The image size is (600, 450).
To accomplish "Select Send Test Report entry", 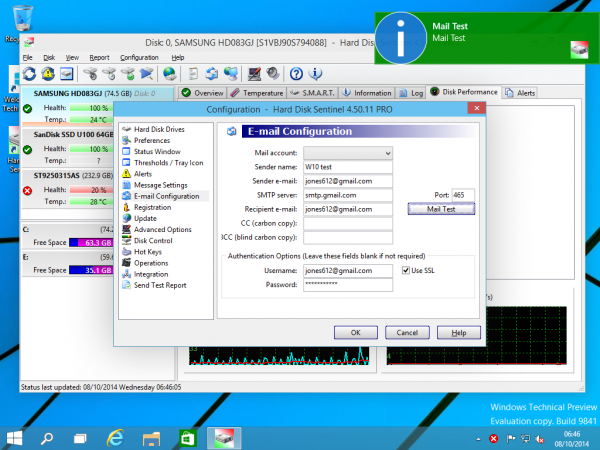I will pyautogui.click(x=160, y=285).
